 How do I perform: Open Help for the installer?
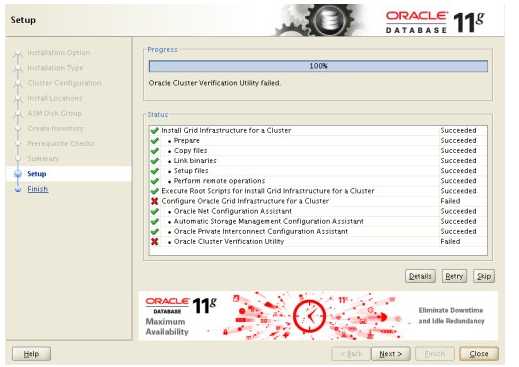pos(31,354)
